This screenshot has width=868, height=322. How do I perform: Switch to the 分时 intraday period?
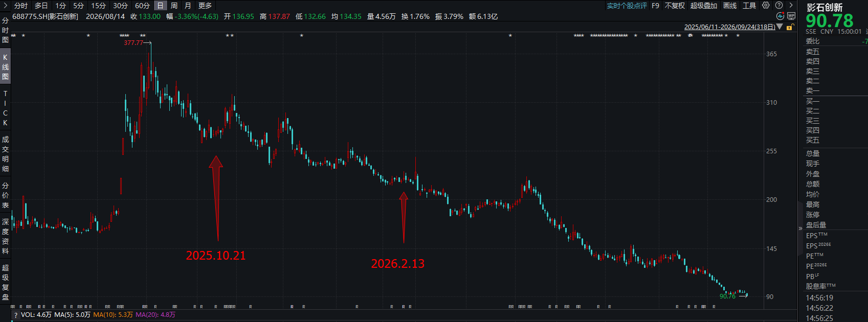pyautogui.click(x=21, y=6)
